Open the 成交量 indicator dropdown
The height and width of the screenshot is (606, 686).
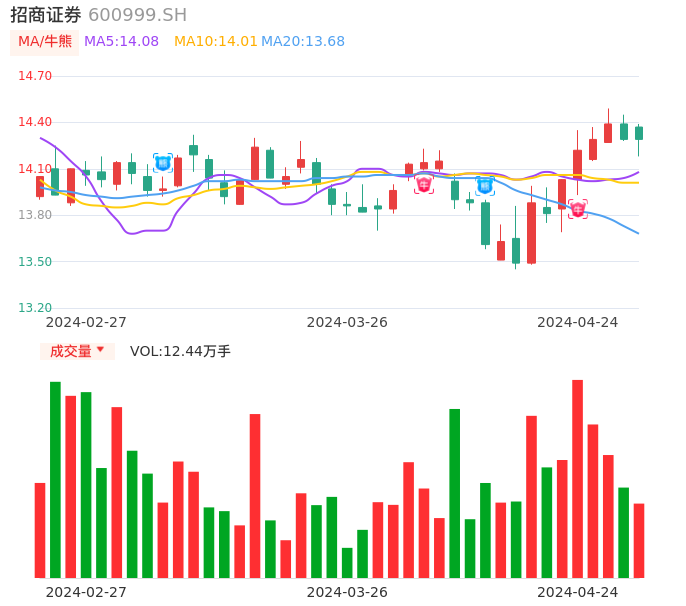(77, 351)
